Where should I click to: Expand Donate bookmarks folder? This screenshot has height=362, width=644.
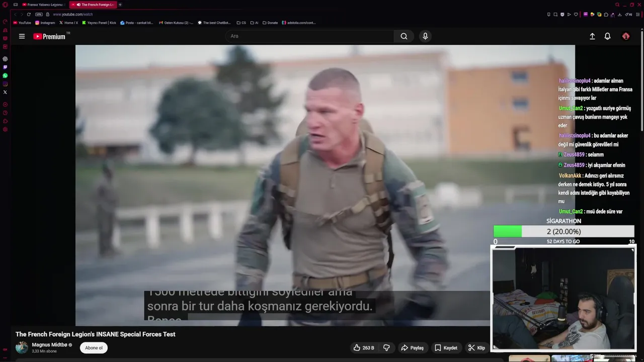(270, 23)
